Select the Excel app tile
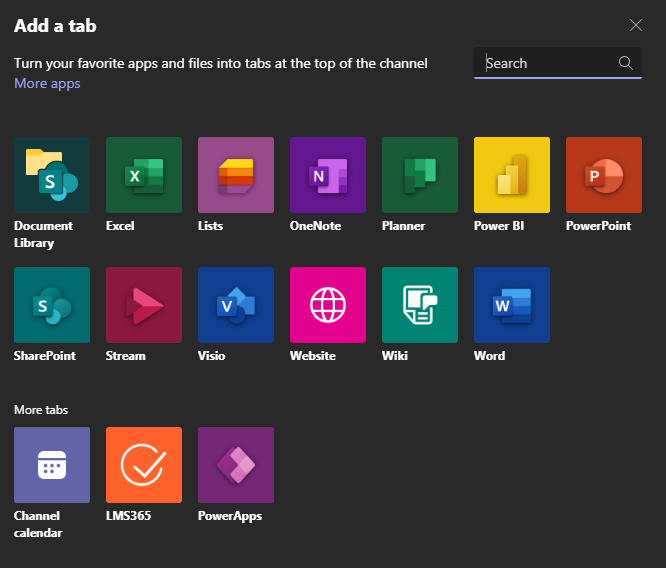666x568 pixels. coord(144,175)
